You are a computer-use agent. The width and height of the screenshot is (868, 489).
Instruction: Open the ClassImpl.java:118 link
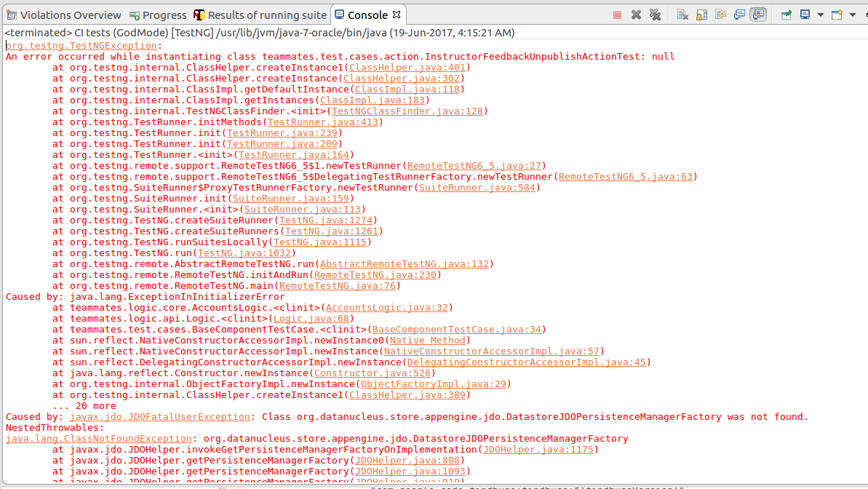(407, 90)
